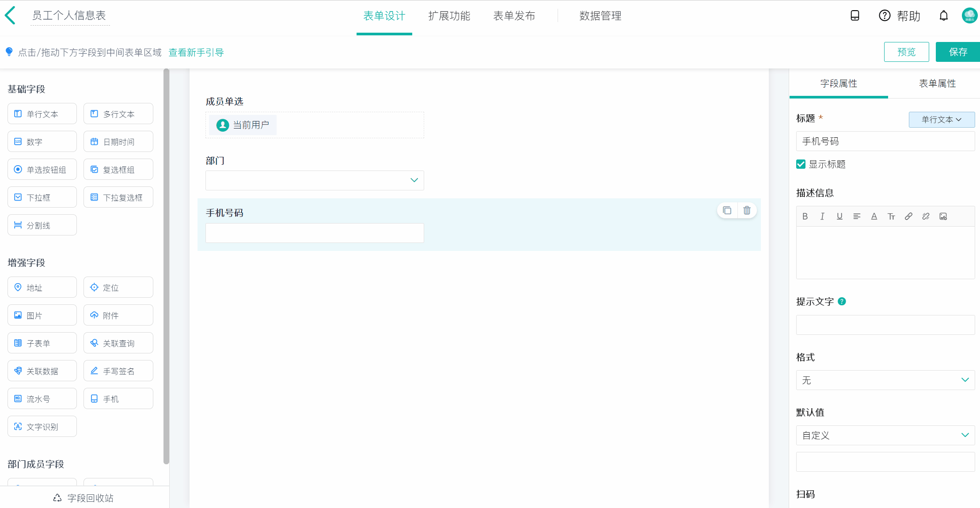The height and width of the screenshot is (508, 980).
Task: Click the back arrow beside form title
Action: click(x=11, y=16)
